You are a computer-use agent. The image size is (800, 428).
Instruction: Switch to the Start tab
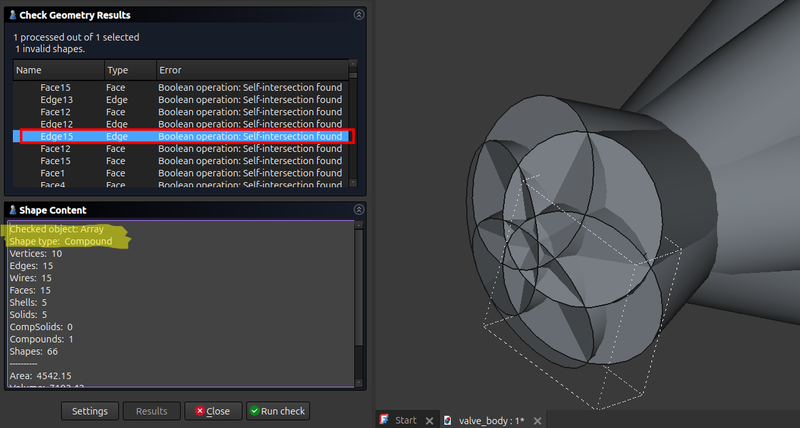coord(405,420)
